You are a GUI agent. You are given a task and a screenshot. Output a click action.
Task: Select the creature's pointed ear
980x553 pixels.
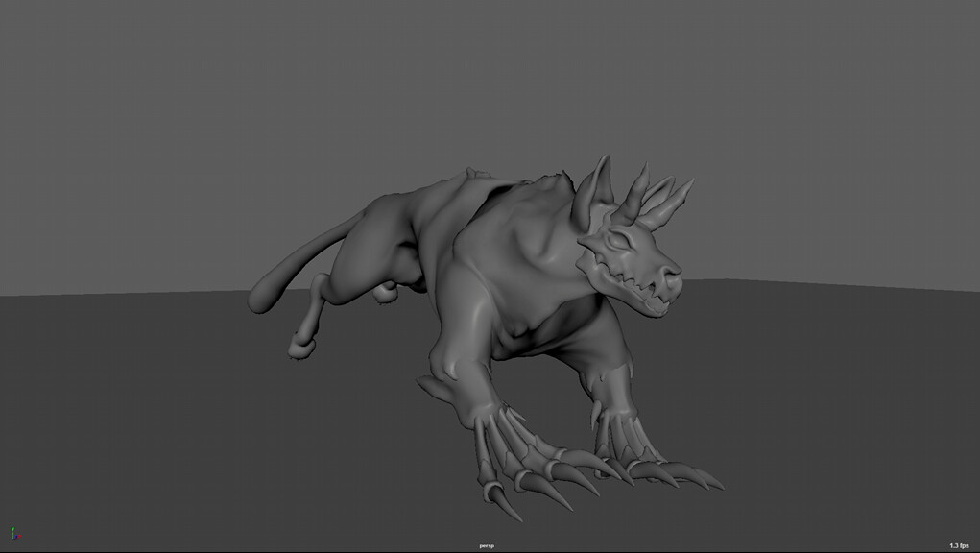[600, 182]
